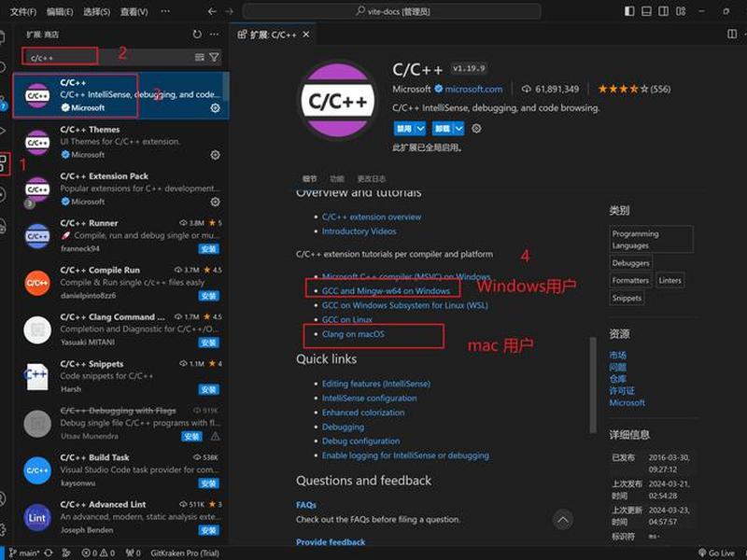Screen dimensions: 747x560
Task: Open the View menu
Action: [x=134, y=11]
